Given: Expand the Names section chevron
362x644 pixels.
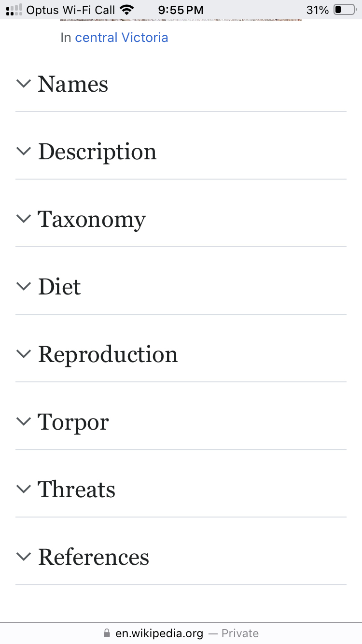Looking at the screenshot, I should point(23,84).
